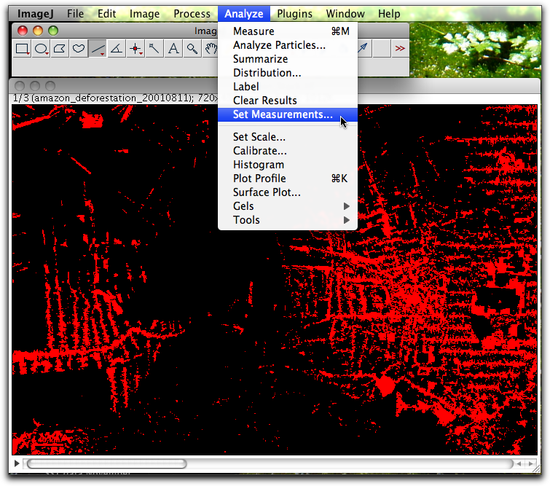Open the Plugins menu
The height and width of the screenshot is (486, 550).
[x=295, y=14]
